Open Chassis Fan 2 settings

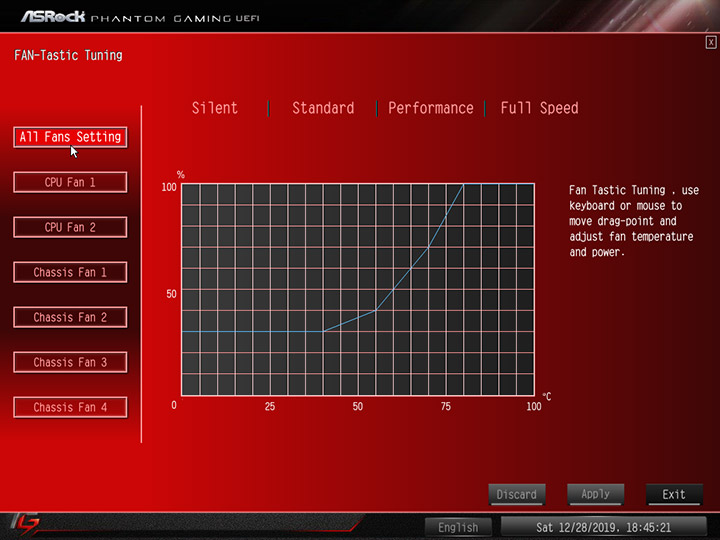[70, 317]
